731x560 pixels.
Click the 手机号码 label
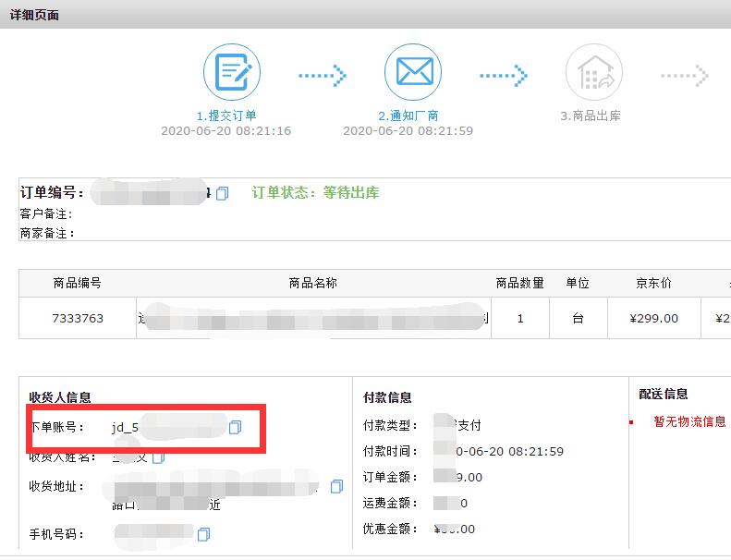click(x=57, y=534)
